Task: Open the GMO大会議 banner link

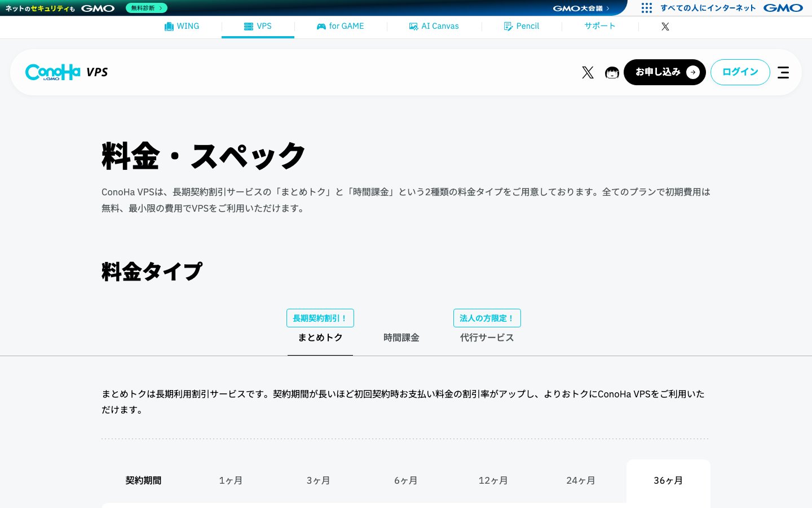Action: pyautogui.click(x=581, y=8)
